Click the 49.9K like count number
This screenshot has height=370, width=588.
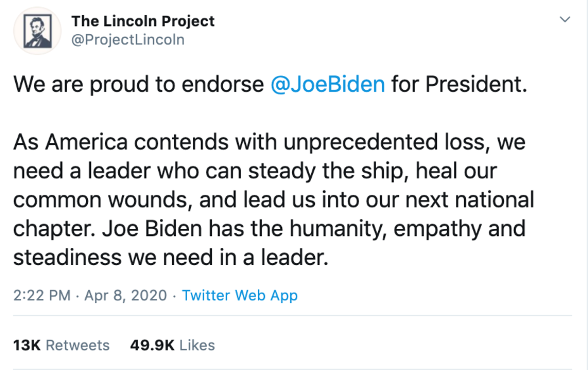tap(152, 345)
